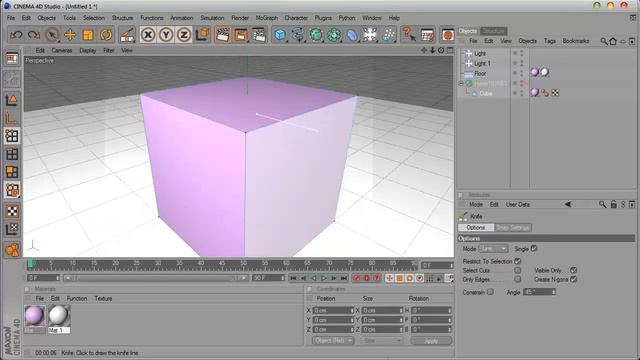Click the deformer capsule icon
The width and height of the screenshot is (640, 360).
click(352, 35)
